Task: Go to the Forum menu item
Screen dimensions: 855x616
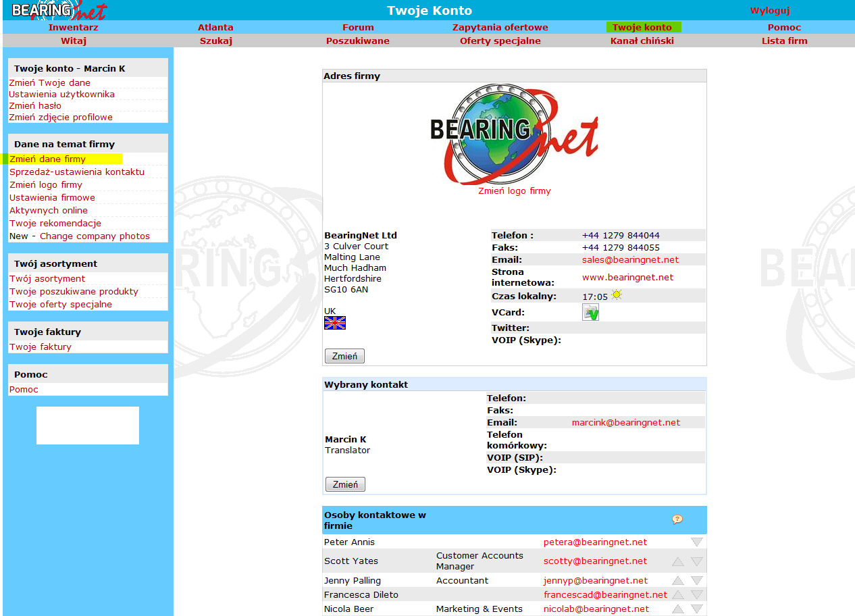Action: [x=358, y=28]
